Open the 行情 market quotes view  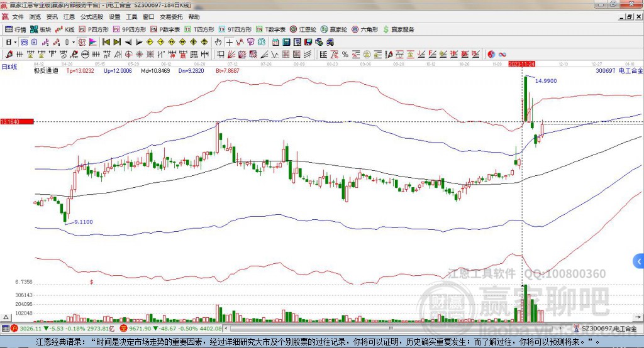click(x=15, y=30)
